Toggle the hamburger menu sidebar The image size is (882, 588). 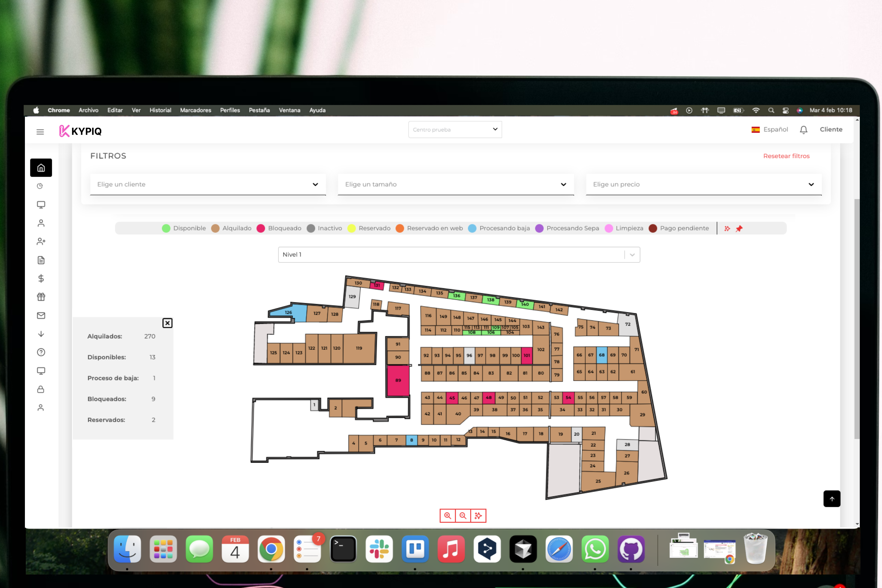click(40, 132)
